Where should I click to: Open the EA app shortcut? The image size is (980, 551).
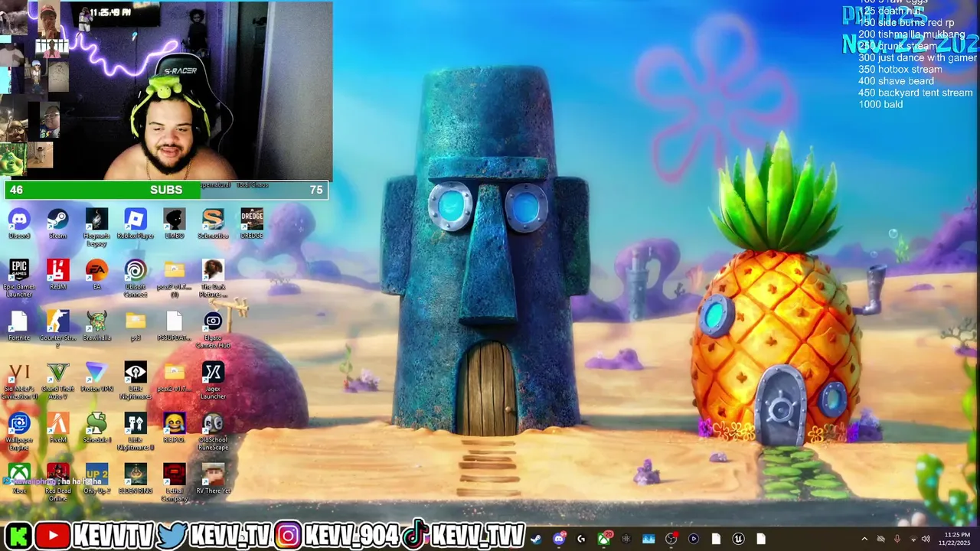coord(96,275)
